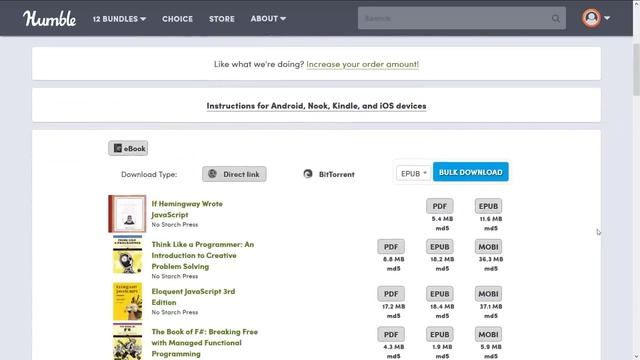Click md5 under Eloquent JavaScript EPUB
The image size is (640, 360).
click(x=442, y=316)
